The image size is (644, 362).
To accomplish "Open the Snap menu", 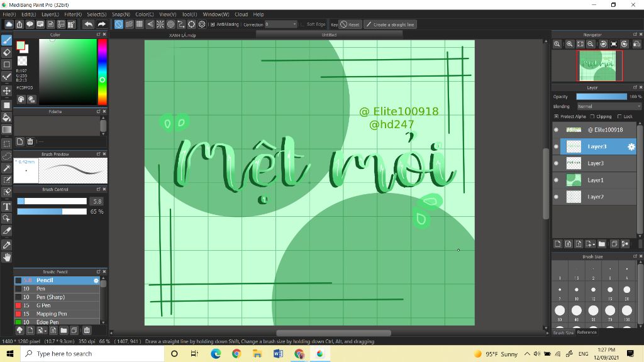I will (x=121, y=14).
